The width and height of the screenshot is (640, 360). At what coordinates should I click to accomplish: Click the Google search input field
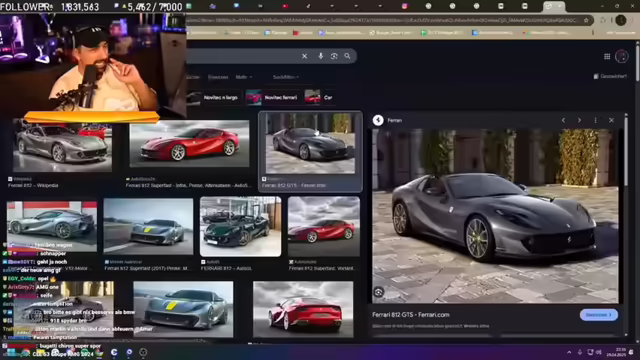(242, 56)
